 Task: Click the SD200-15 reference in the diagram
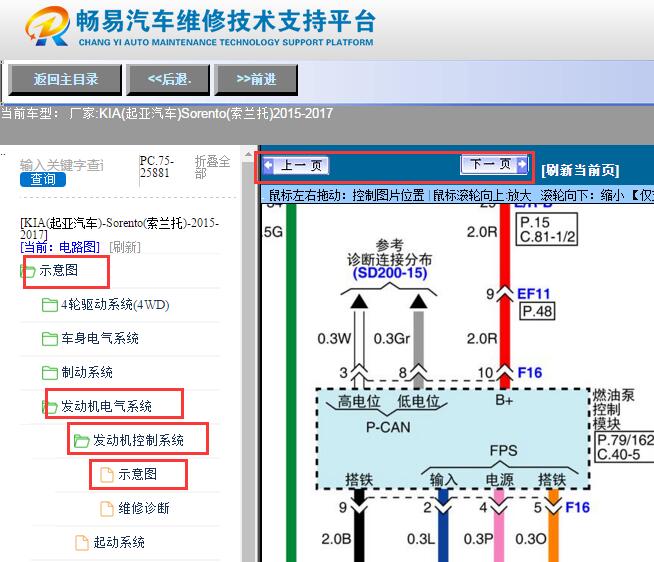(390, 273)
